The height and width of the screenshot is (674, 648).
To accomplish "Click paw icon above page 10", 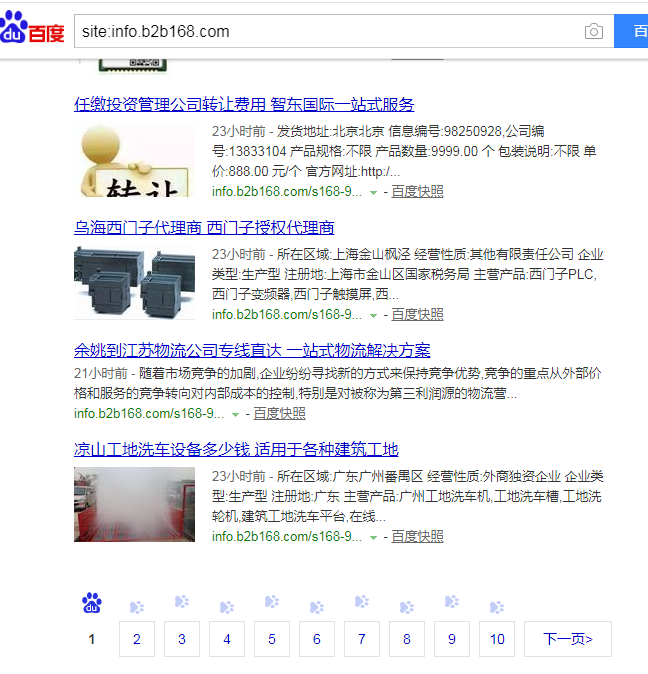I will tap(497, 607).
